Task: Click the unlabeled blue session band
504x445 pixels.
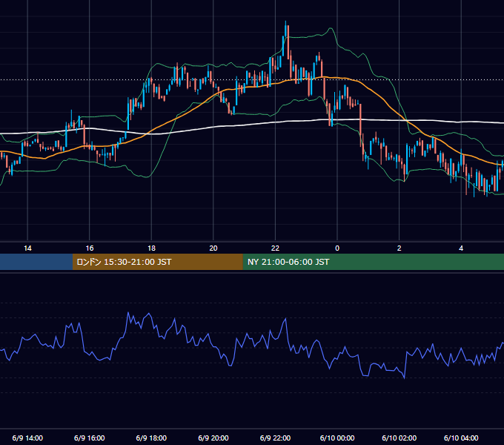Action: pos(36,262)
